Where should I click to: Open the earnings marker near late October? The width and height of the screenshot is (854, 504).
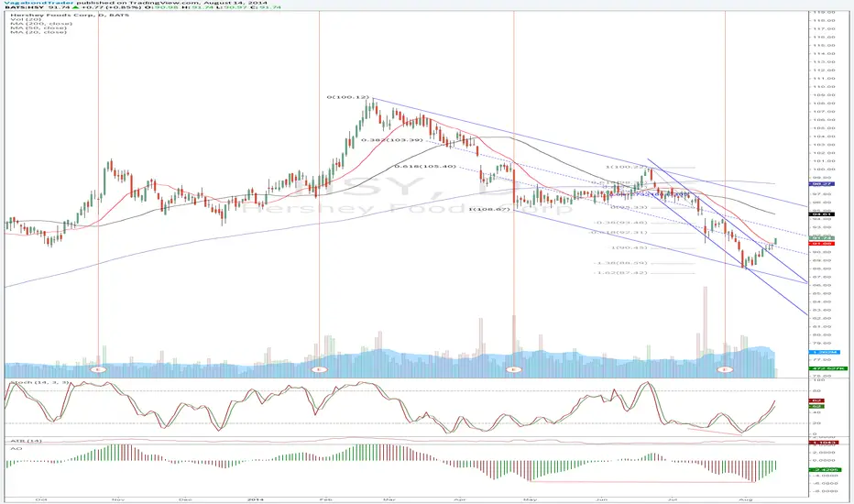click(x=98, y=369)
